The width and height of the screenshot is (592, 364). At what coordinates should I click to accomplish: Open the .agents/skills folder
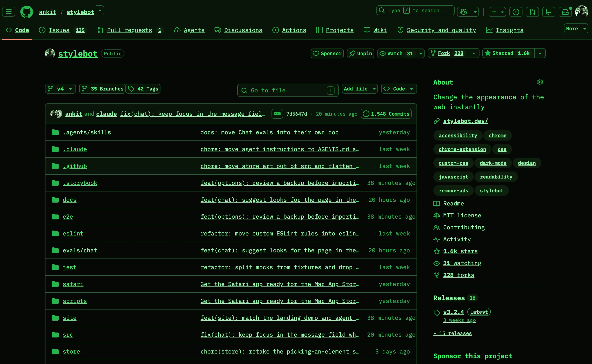pyautogui.click(x=87, y=132)
